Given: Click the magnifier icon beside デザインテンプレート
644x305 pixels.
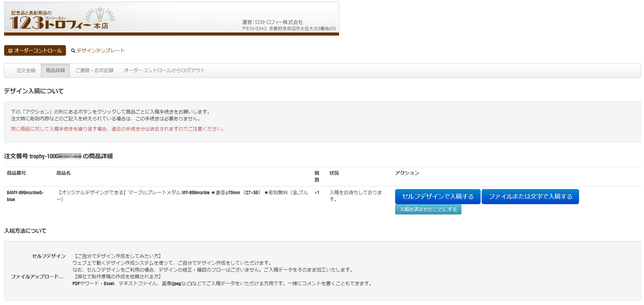Looking at the screenshot, I should click(x=73, y=51).
